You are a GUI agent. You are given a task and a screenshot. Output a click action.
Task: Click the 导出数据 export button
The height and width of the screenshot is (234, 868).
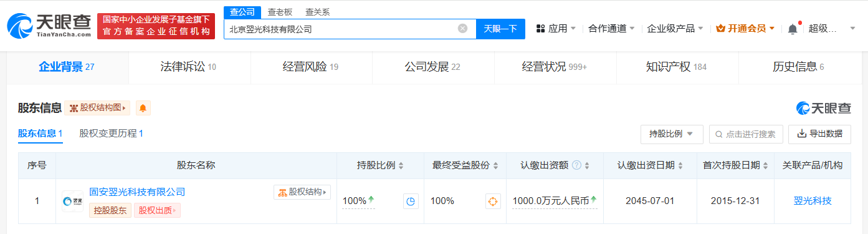tap(819, 134)
